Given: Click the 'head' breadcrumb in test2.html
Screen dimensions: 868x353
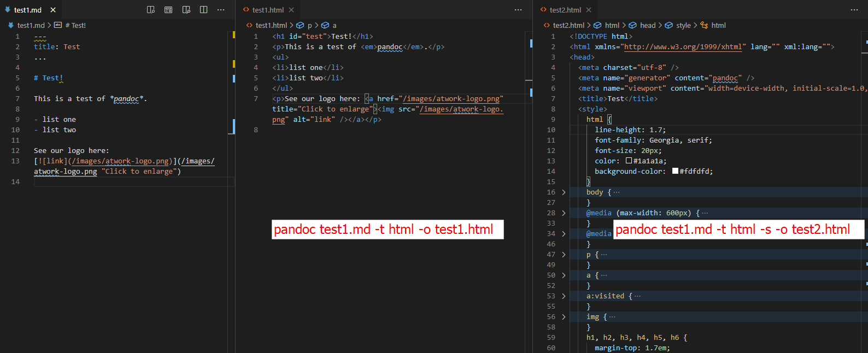Looking at the screenshot, I should click(647, 25).
